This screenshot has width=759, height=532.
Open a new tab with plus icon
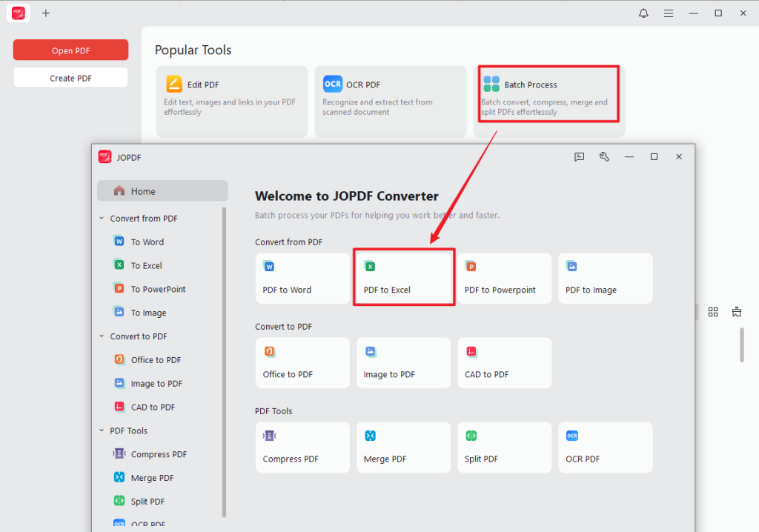45,13
